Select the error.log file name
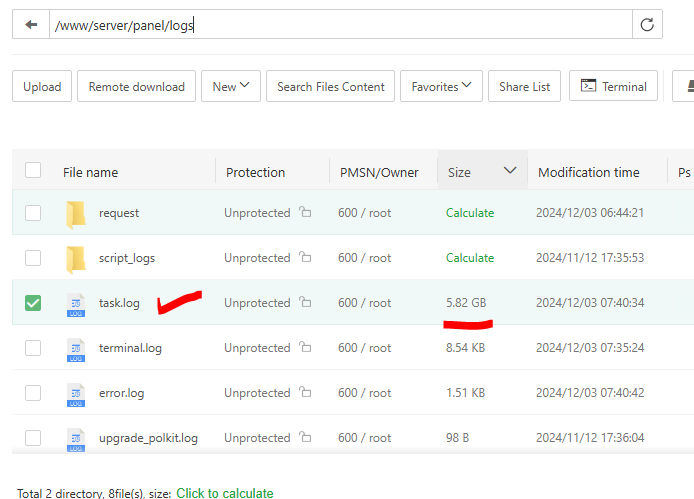 click(x=121, y=393)
